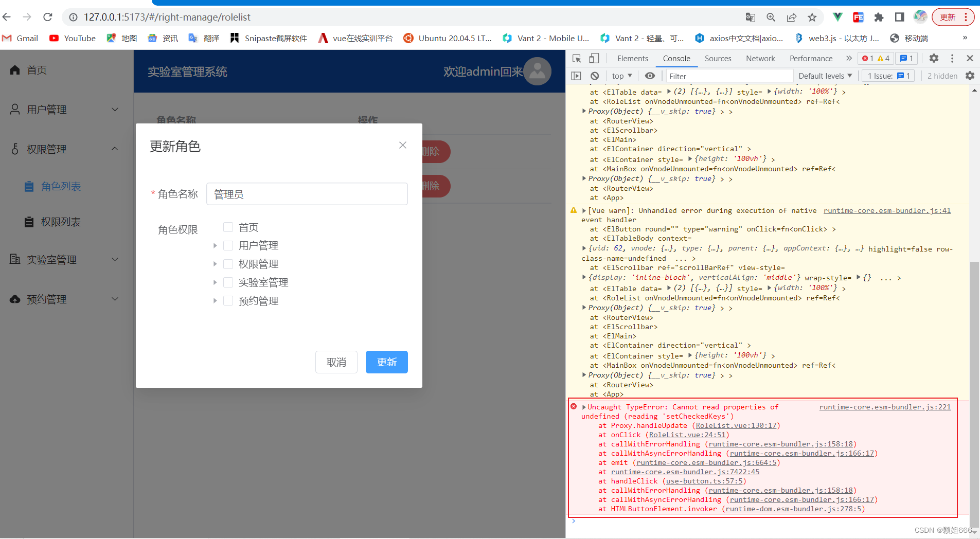Check the 用户管理 permission checkbox
Screen dimensions: 980x539
[228, 245]
